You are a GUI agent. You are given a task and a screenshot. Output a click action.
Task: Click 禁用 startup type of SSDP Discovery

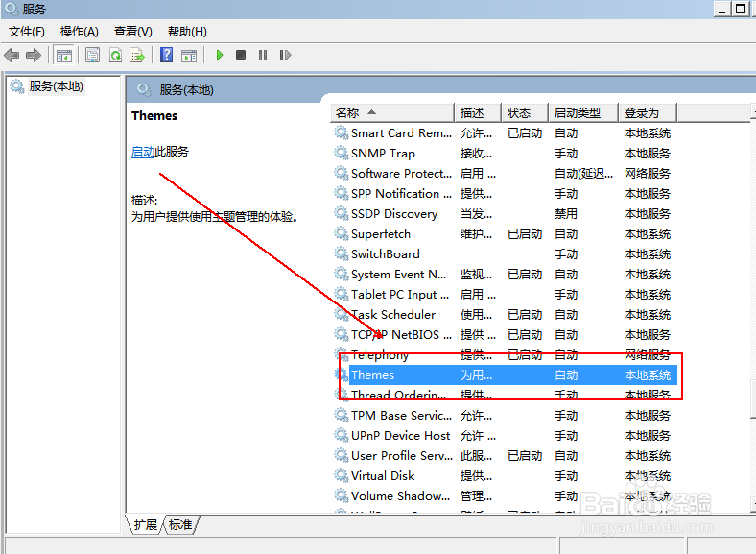[x=565, y=214]
